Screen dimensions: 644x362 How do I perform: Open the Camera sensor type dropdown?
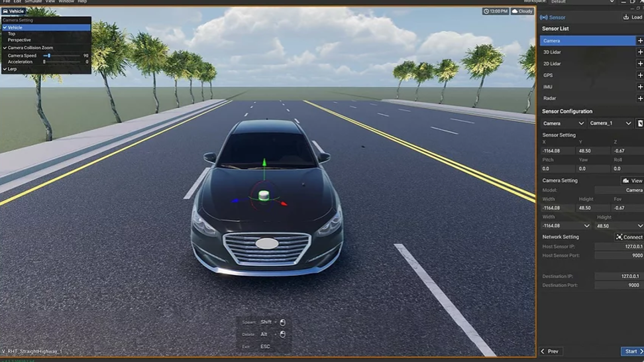[x=563, y=123]
